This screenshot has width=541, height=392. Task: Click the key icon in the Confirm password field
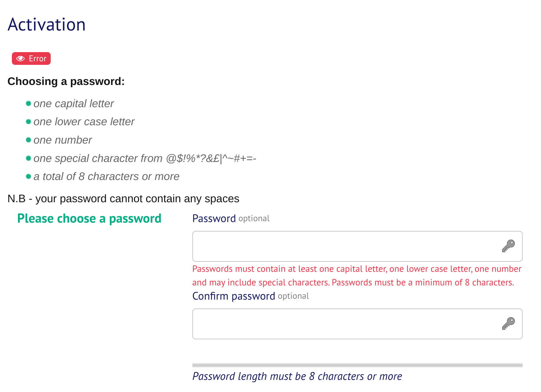point(508,324)
